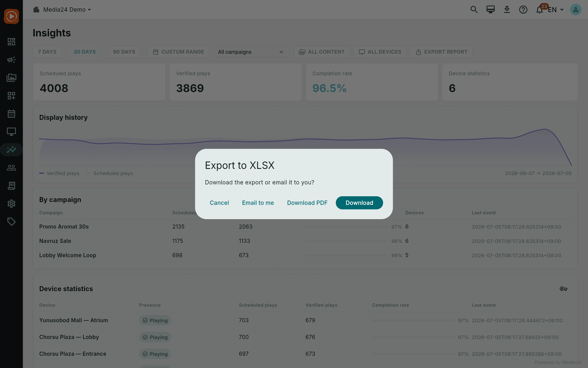This screenshot has height=368, width=588.
Task: Choose Email to me in export dialog
Action: 258,203
